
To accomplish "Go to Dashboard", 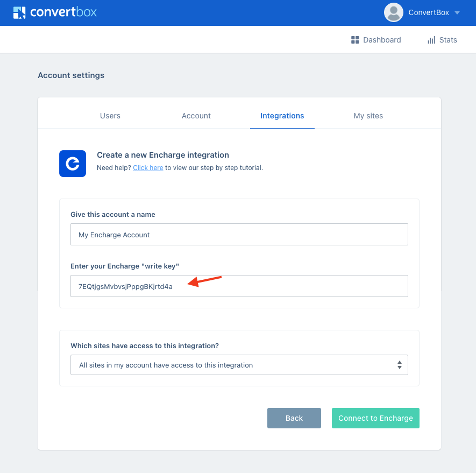I will (x=376, y=40).
